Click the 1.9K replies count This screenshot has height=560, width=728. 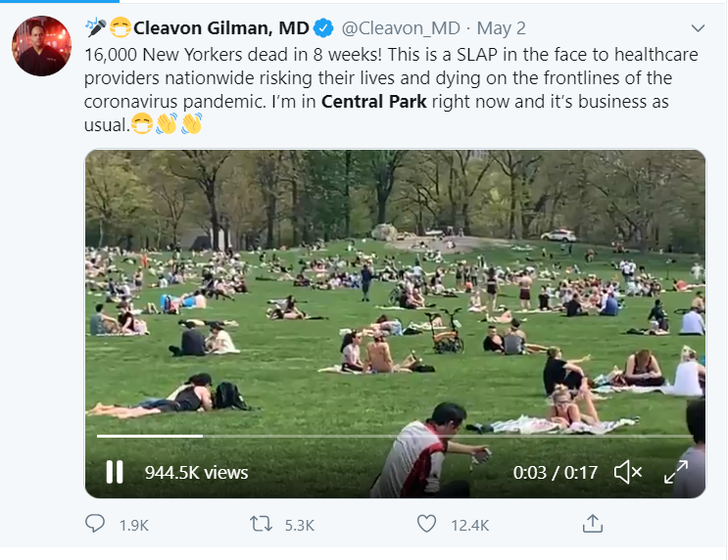[x=133, y=526]
